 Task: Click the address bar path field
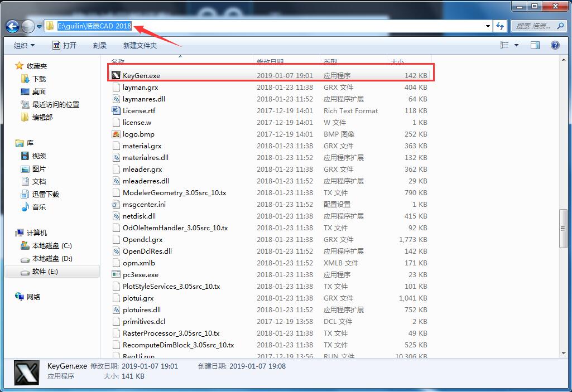click(268, 26)
